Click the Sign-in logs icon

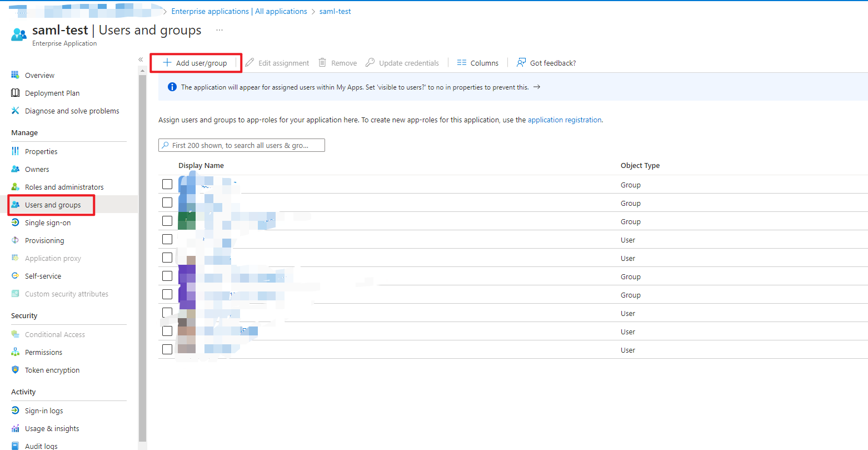[15, 411]
